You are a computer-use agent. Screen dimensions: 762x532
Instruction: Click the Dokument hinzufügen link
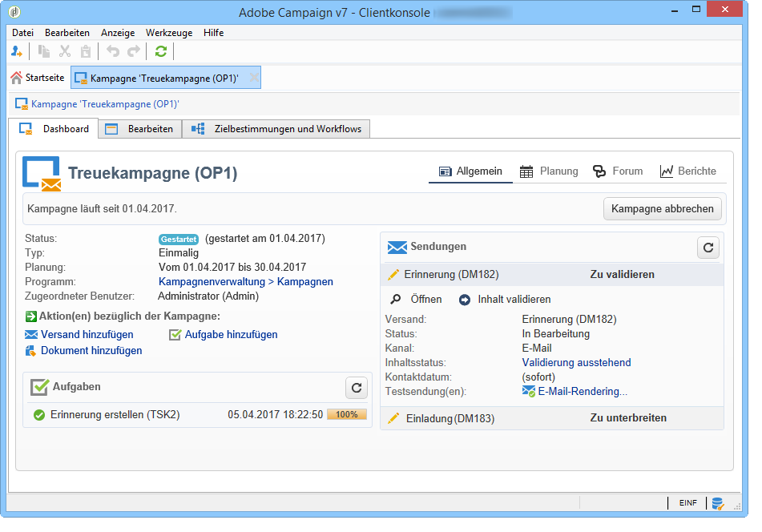point(91,350)
